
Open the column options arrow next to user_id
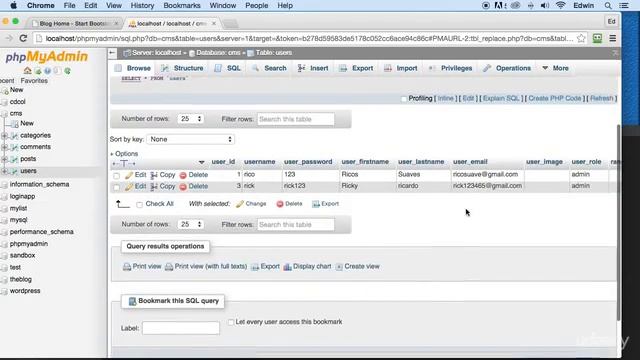point(202,162)
